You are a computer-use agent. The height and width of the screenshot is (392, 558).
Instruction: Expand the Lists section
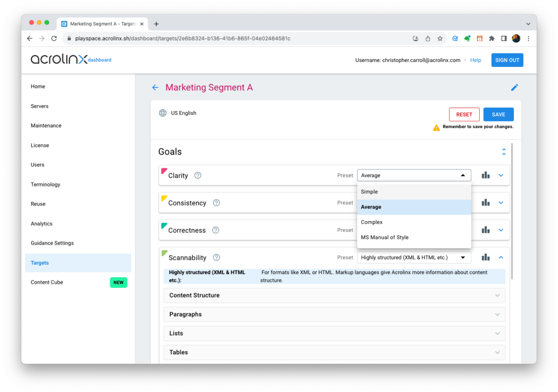334,333
